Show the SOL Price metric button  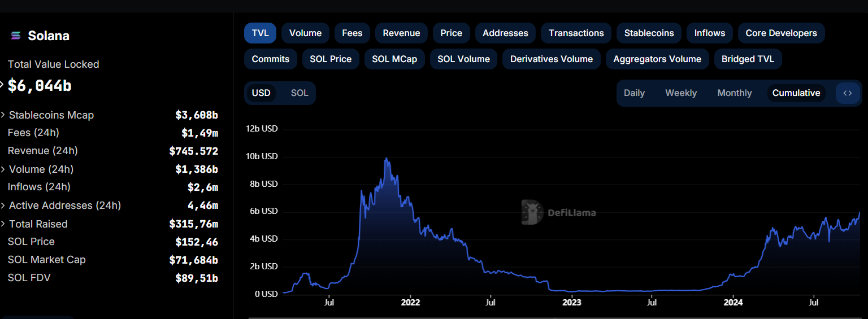point(331,59)
